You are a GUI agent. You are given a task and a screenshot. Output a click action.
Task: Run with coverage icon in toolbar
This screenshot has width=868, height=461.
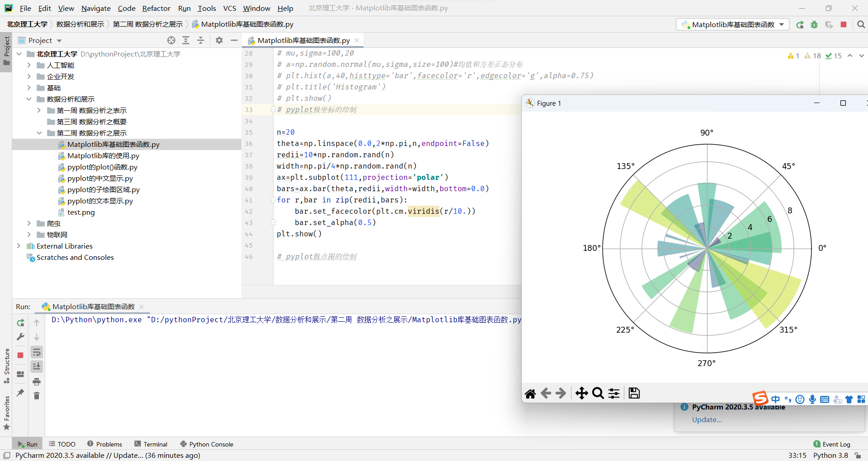point(829,25)
